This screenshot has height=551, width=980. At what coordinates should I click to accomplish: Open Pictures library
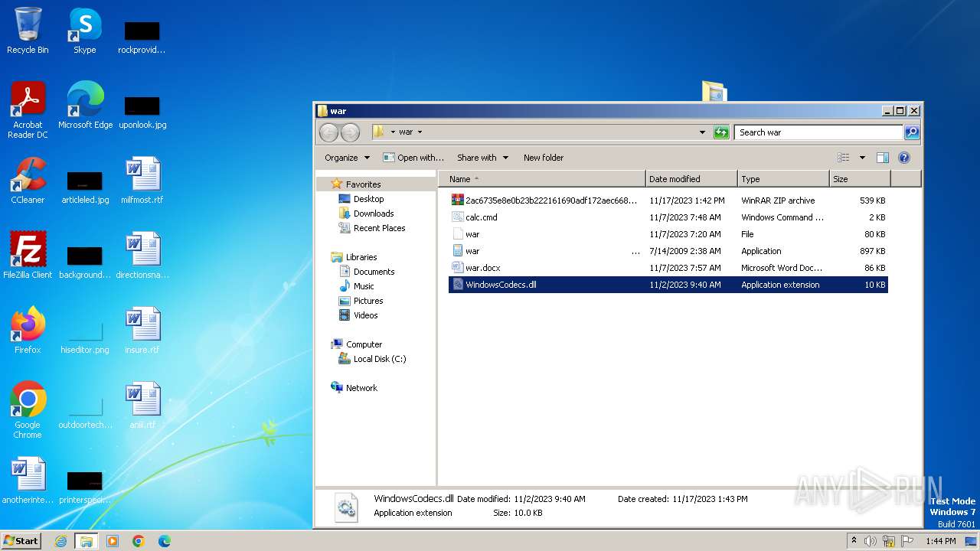pyautogui.click(x=368, y=301)
